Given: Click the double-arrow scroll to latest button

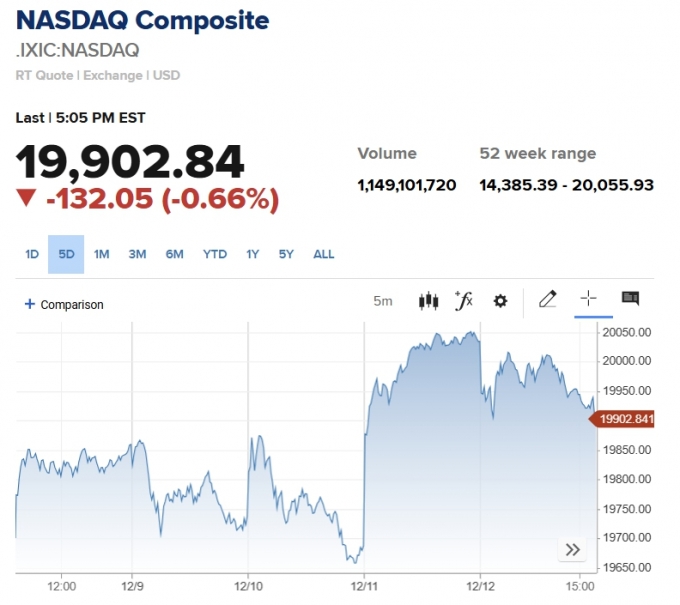Looking at the screenshot, I should point(572,549).
